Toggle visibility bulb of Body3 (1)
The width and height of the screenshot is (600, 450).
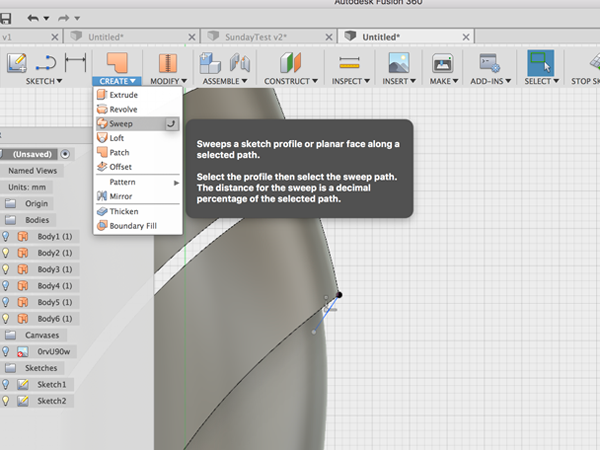6,269
